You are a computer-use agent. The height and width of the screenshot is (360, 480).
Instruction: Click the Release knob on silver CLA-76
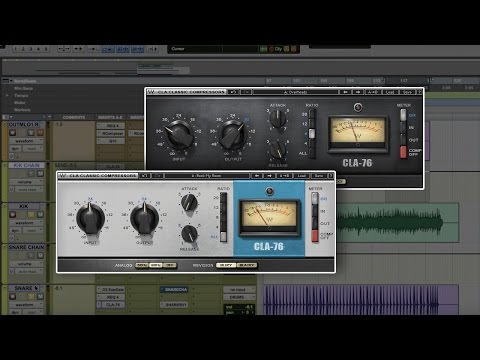coord(189,233)
